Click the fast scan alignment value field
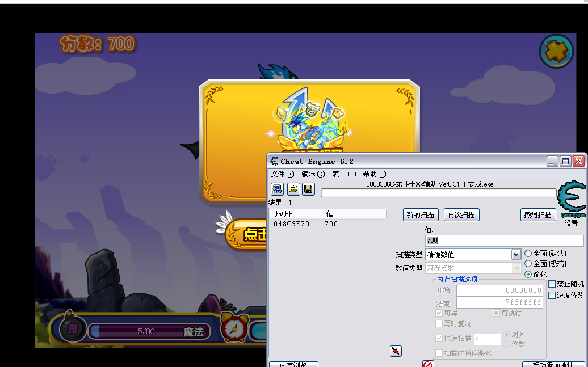Viewport: 588px width, 367px height. click(x=488, y=339)
